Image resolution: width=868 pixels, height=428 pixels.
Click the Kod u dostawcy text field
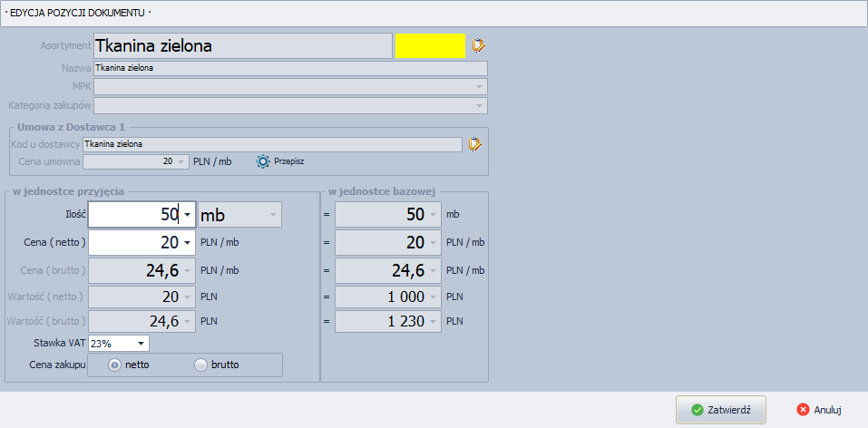pyautogui.click(x=272, y=143)
